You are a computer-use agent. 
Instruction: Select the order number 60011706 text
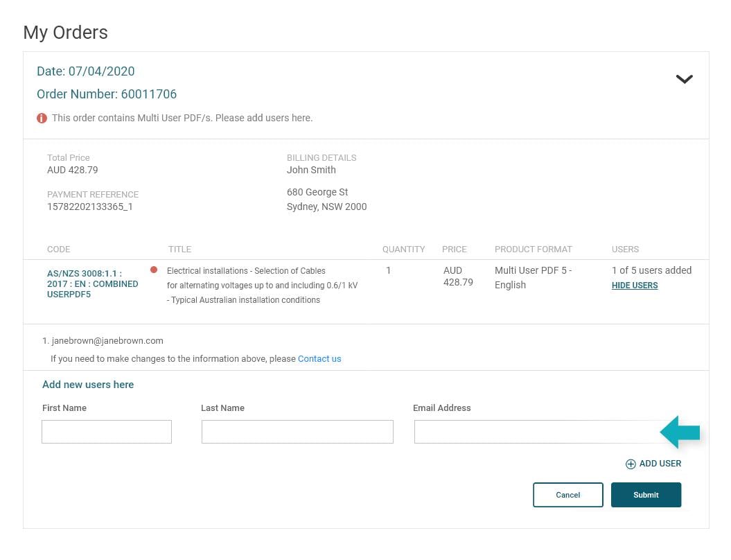pyautogui.click(x=107, y=94)
